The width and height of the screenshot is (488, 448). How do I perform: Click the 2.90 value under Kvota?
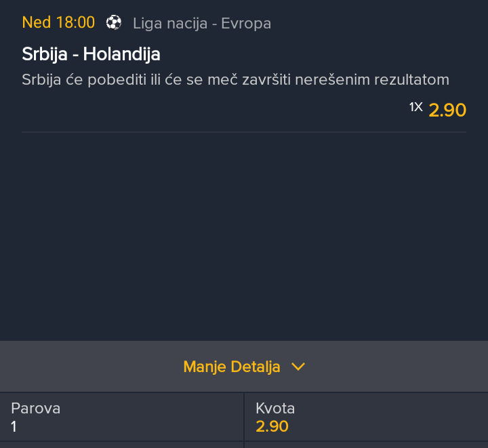[x=272, y=426]
